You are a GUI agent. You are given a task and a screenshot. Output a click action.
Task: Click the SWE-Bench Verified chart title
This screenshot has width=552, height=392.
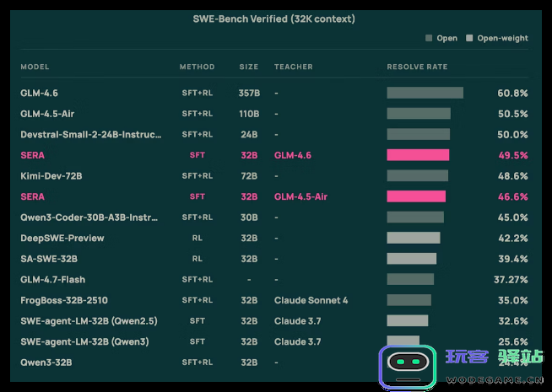pyautogui.click(x=275, y=19)
